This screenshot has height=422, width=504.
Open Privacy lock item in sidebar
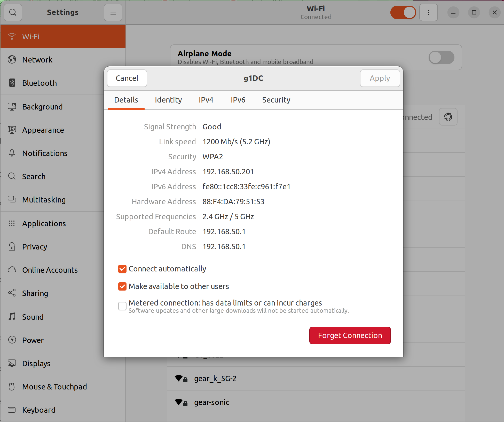34,247
